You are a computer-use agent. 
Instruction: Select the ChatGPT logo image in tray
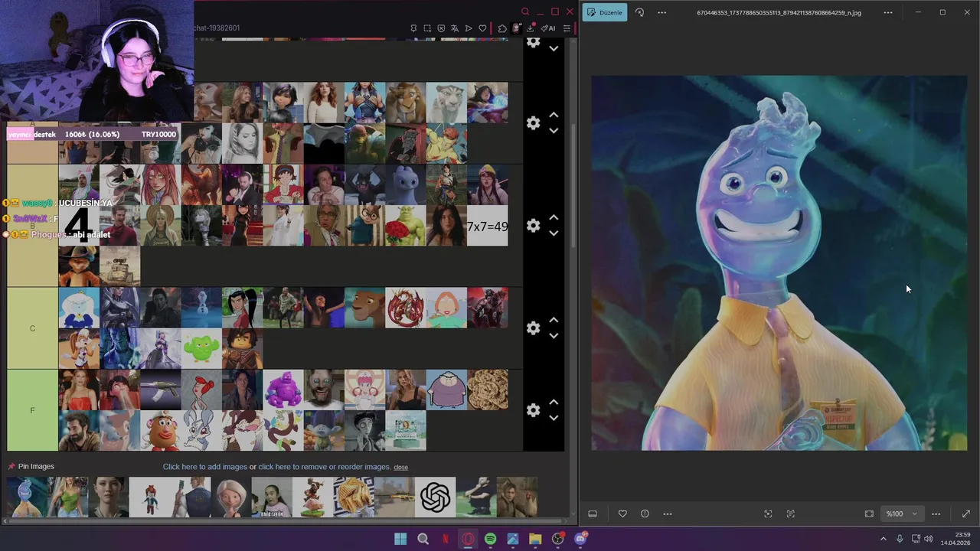pos(435,497)
